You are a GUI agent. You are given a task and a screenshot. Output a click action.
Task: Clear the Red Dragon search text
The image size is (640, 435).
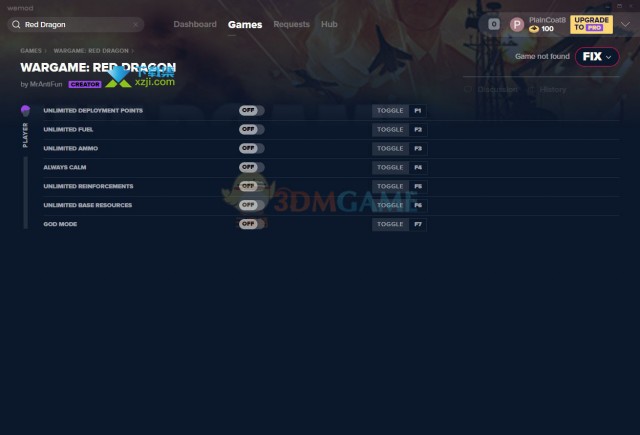pos(136,24)
